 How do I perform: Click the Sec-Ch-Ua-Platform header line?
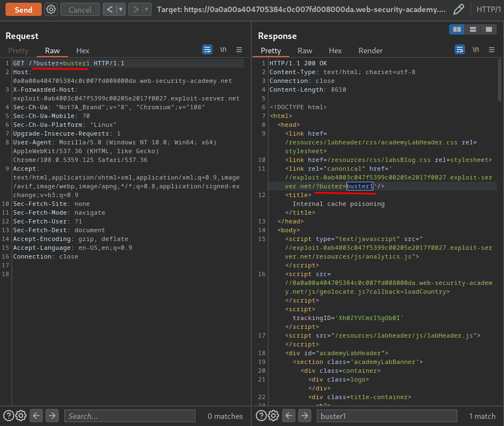coord(65,125)
